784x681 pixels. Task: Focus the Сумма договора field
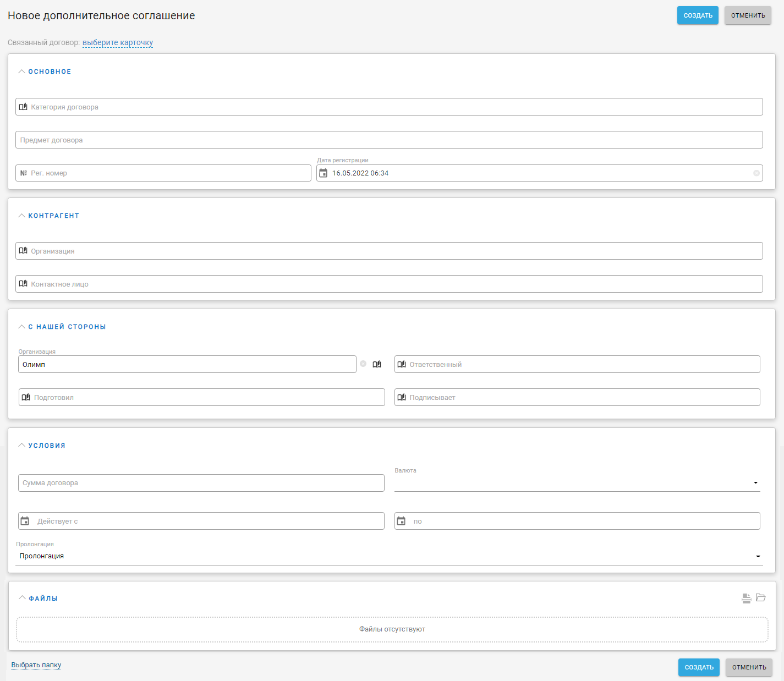(x=201, y=483)
